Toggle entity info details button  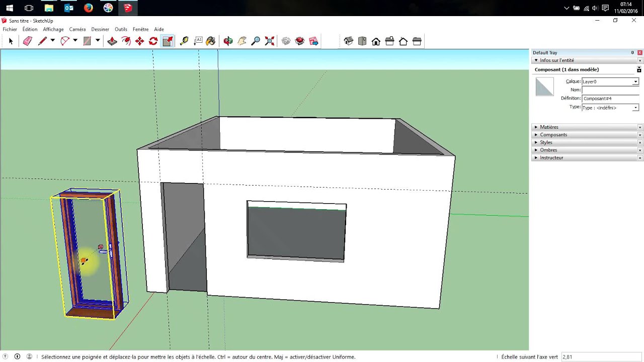click(x=639, y=69)
